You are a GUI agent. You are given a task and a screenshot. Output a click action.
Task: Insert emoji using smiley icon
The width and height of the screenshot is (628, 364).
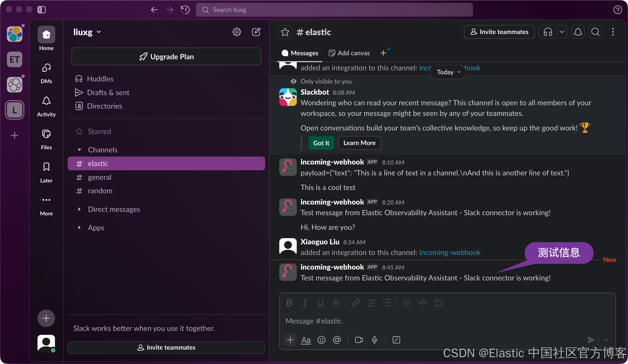click(321, 340)
